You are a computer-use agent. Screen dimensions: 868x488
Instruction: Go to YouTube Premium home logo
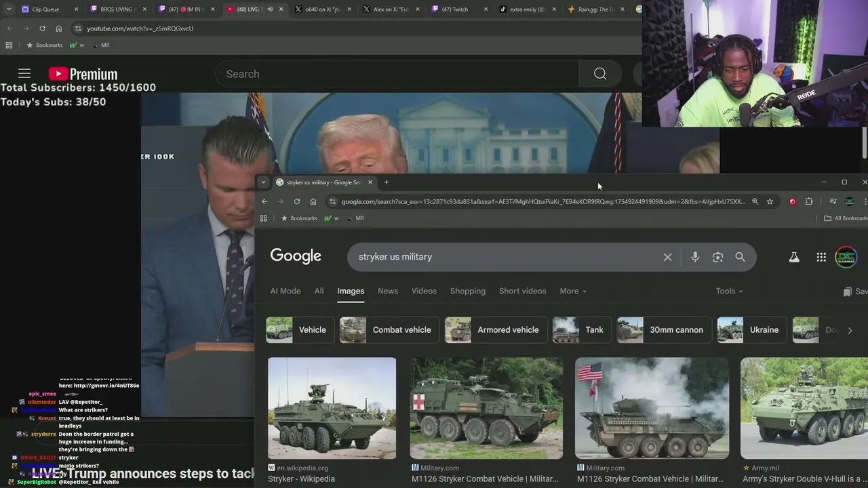click(83, 74)
